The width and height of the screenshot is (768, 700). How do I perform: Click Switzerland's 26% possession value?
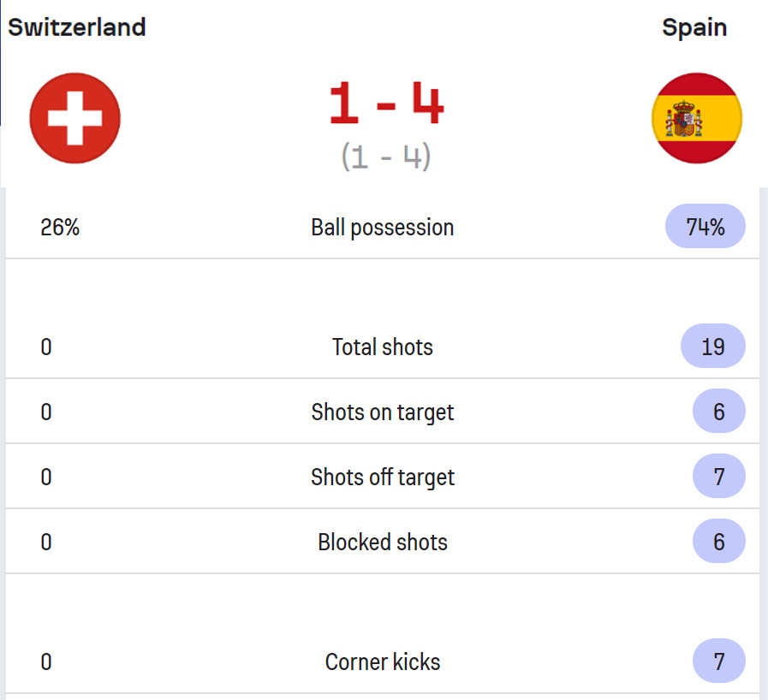point(60,228)
